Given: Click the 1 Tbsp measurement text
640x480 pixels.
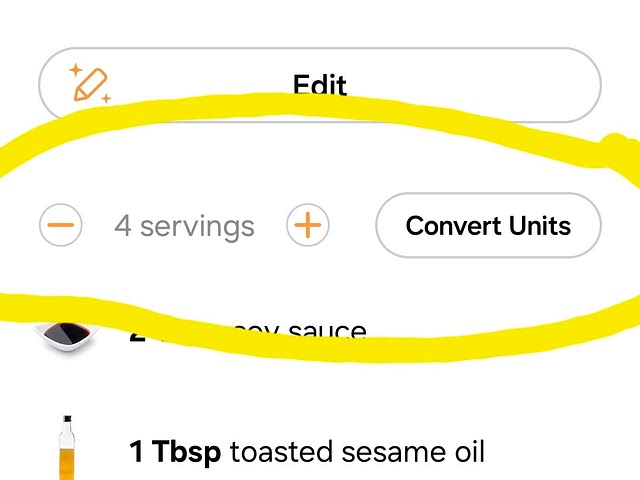Looking at the screenshot, I should point(175,452).
